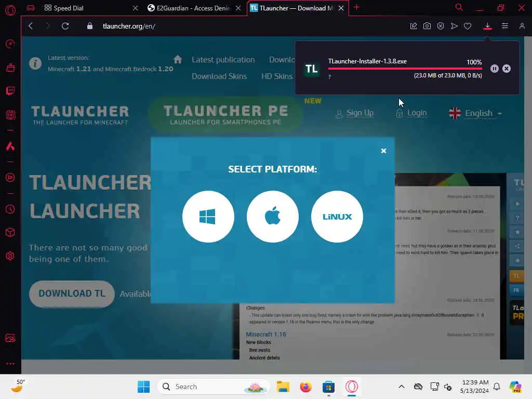This screenshot has height=399, width=532.
Task: Open notifications bell in taskbar
Action: [x=497, y=387]
